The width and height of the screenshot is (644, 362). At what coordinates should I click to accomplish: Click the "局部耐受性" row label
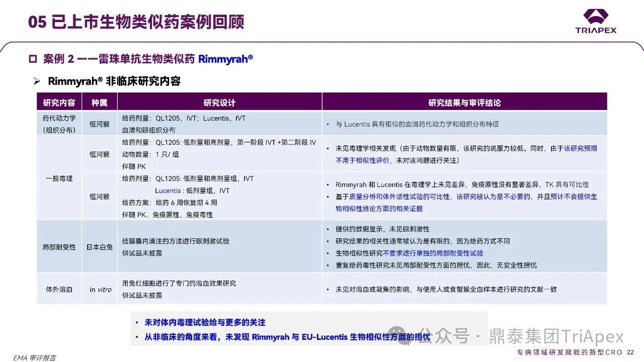point(59,247)
